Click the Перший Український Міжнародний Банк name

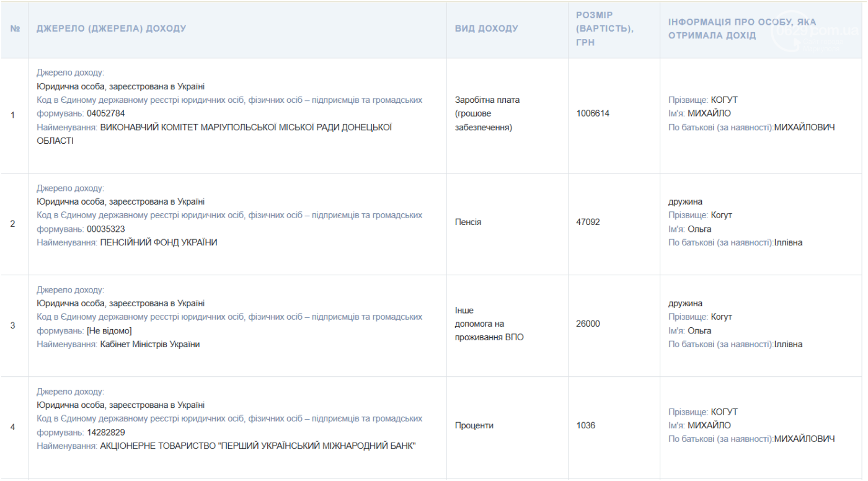258,446
